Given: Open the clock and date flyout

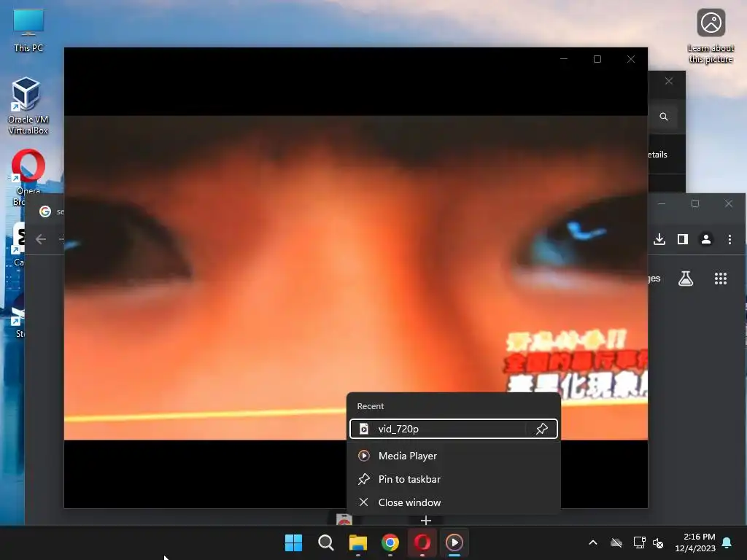Looking at the screenshot, I should coord(695,542).
